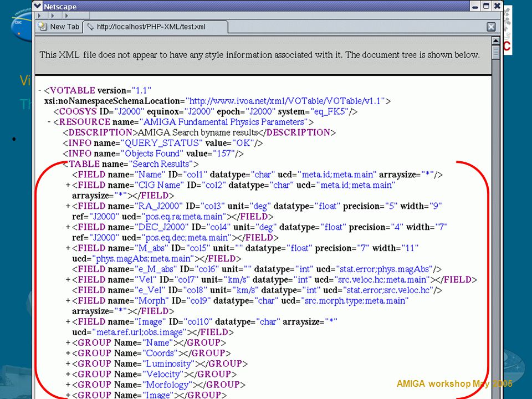
Task: Close the current tab with the tab-bar X
Action: point(491,27)
